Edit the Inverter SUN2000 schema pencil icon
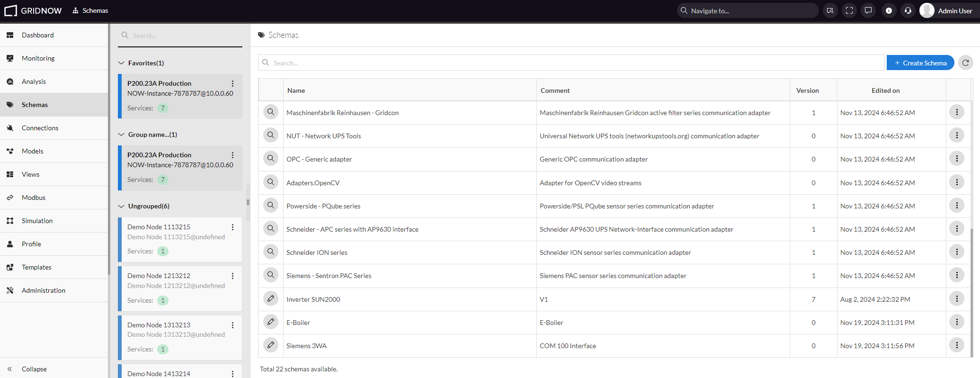 click(270, 299)
